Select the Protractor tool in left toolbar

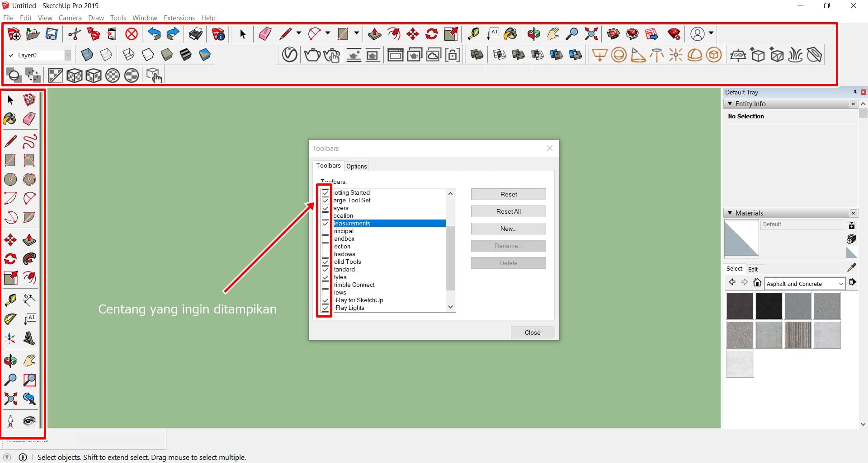[x=10, y=319]
